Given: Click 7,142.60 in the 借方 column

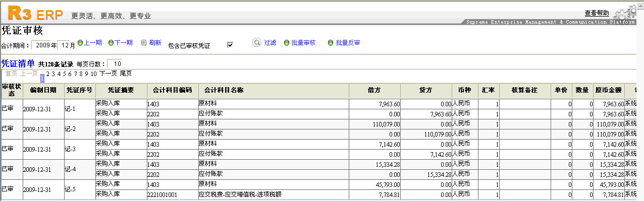Looking at the screenshot, I should click(x=389, y=145).
